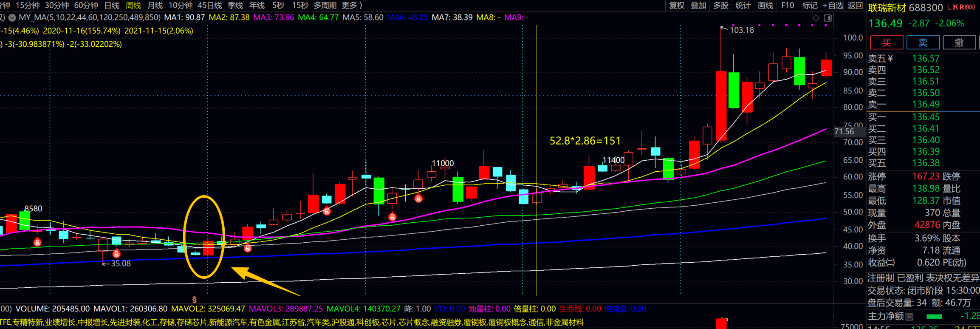Click the 买五 price 136.38
Image resolution: width=980 pixels, height=329 pixels.
[x=926, y=163]
